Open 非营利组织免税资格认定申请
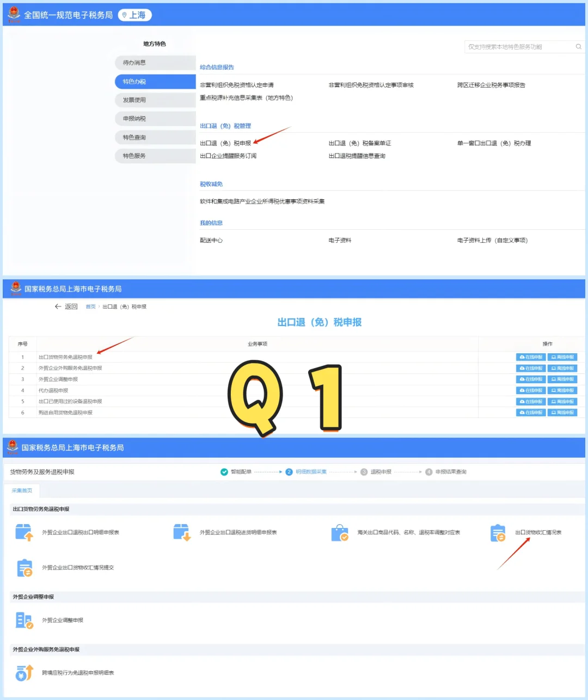This screenshot has height=700, width=588. (x=237, y=85)
